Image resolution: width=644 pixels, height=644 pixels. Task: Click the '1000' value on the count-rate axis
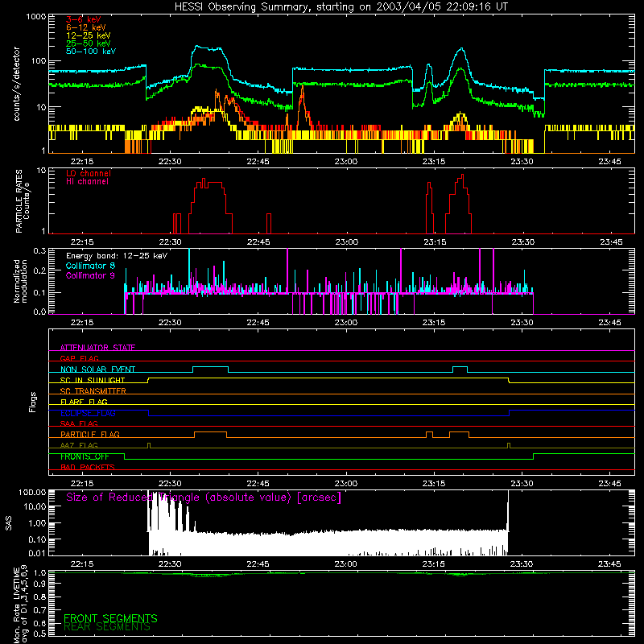coord(36,17)
